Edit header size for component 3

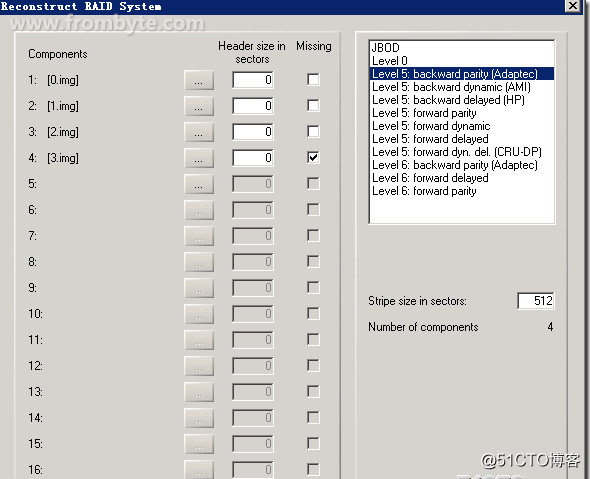(253, 132)
